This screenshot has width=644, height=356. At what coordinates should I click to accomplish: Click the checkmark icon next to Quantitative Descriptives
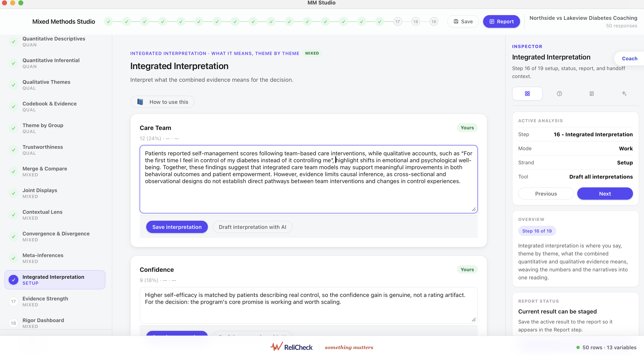point(13,41)
